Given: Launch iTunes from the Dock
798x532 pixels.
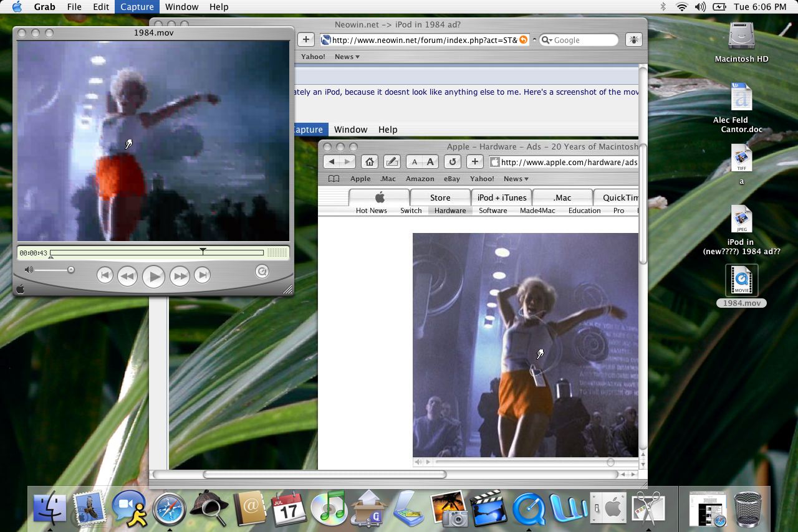Looking at the screenshot, I should (329, 508).
